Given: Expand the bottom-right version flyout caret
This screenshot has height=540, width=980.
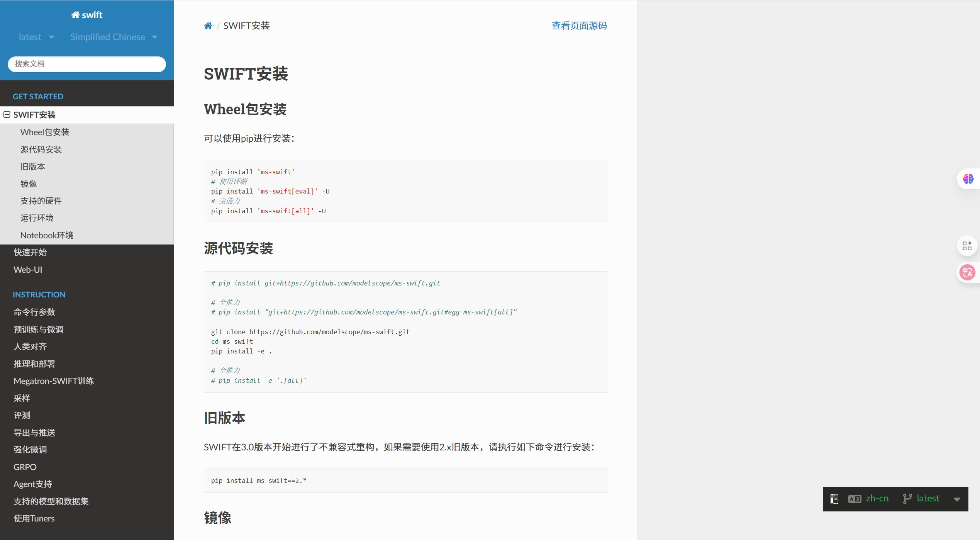Looking at the screenshot, I should coord(957,499).
